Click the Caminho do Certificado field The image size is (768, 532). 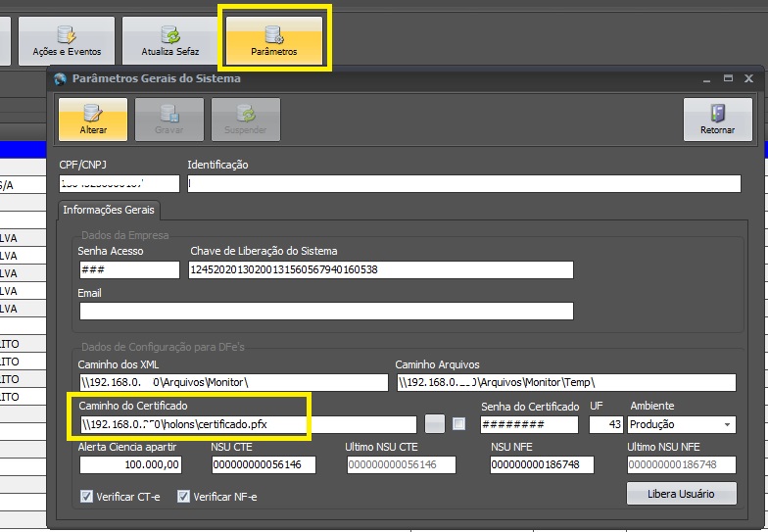click(249, 424)
